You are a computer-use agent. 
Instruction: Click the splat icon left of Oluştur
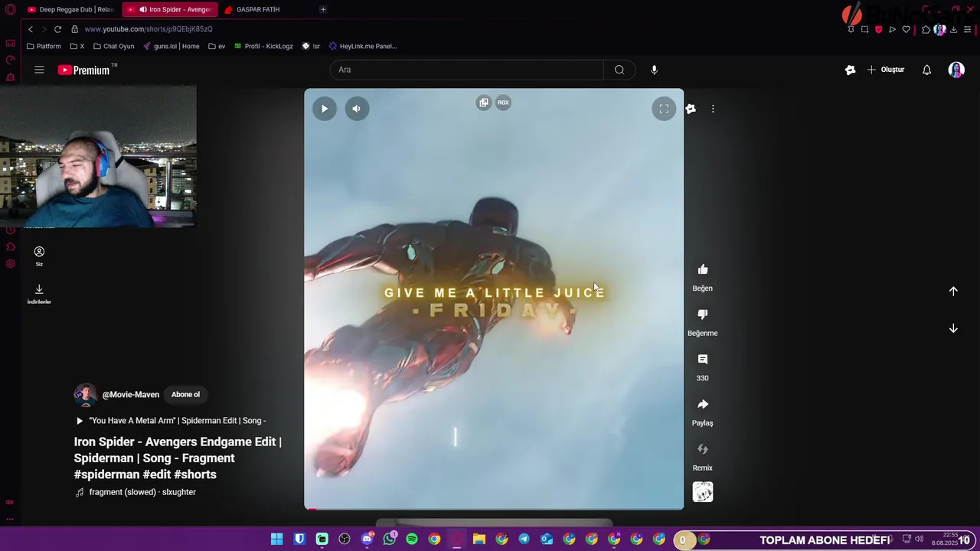[x=850, y=70]
